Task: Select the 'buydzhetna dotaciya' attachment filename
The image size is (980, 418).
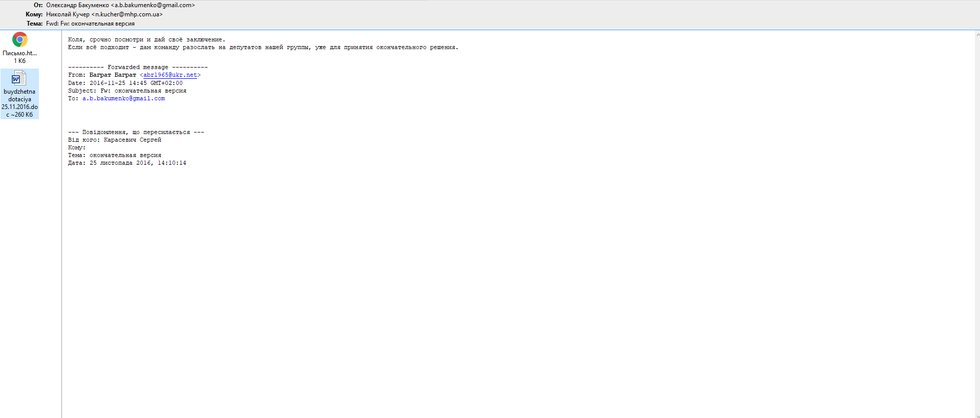Action: click(19, 96)
